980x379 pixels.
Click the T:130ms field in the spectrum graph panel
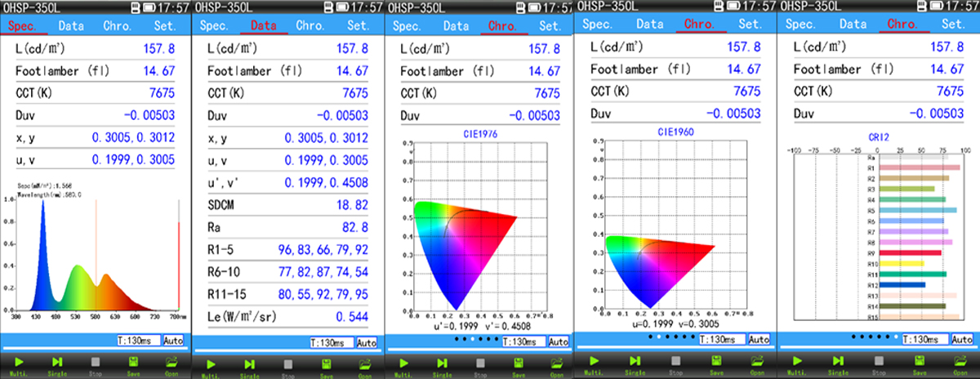pyautogui.click(x=138, y=340)
